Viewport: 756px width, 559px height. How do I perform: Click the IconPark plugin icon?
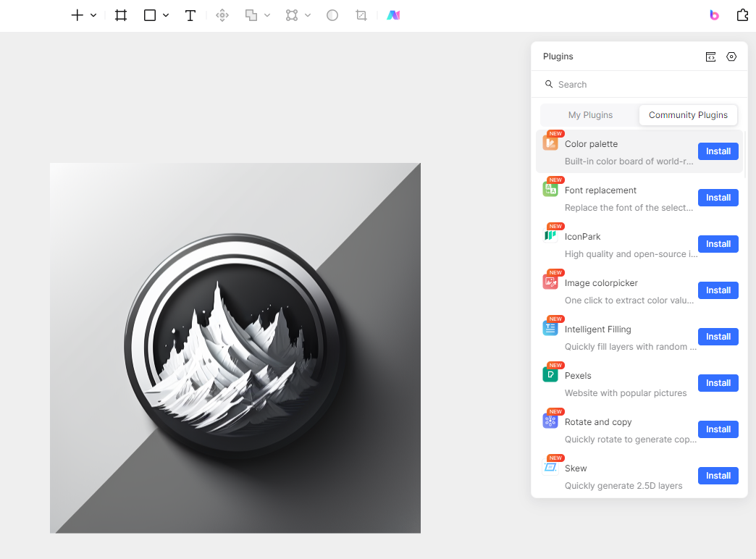point(550,236)
